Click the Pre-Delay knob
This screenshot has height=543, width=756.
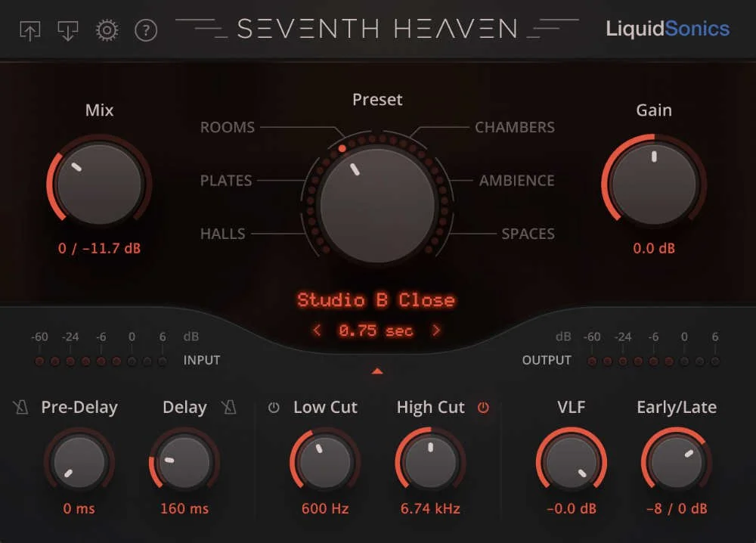click(79, 462)
